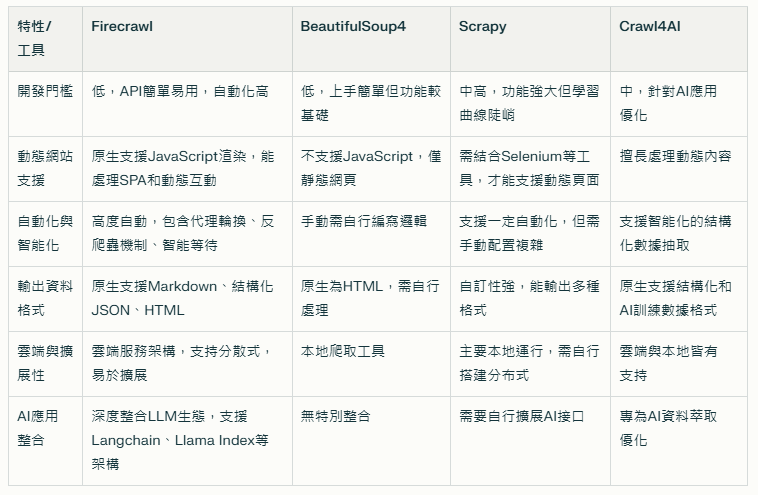Click the cell reading 不支援JavaScript，僅靜態網頁
This screenshot has width=758, height=495.
[x=370, y=168]
